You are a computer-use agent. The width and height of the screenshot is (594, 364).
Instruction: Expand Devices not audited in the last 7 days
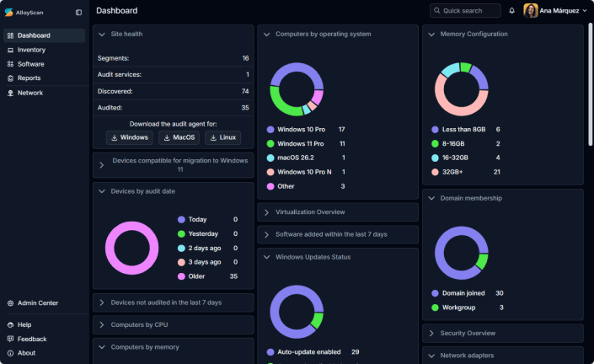pos(101,302)
